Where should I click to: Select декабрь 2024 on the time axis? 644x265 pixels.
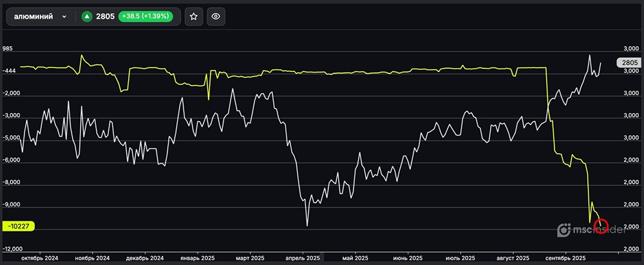(146, 258)
